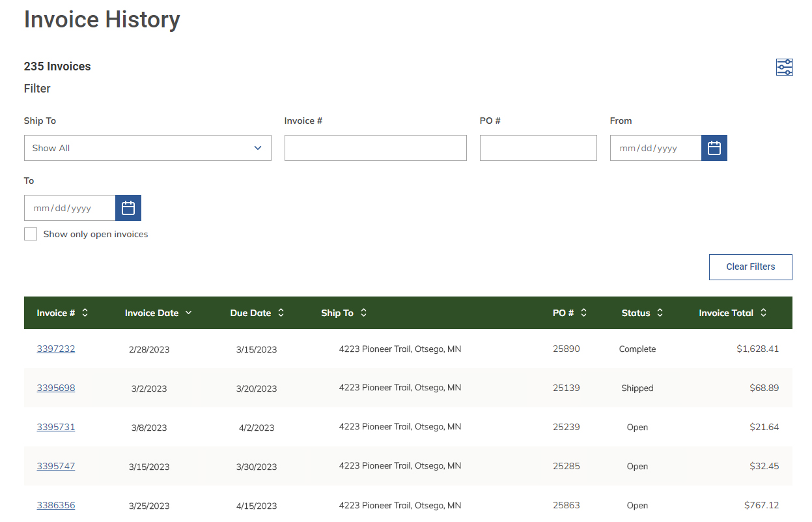Enable Show only open invoices checkbox
The image size is (812, 522).
coord(31,234)
